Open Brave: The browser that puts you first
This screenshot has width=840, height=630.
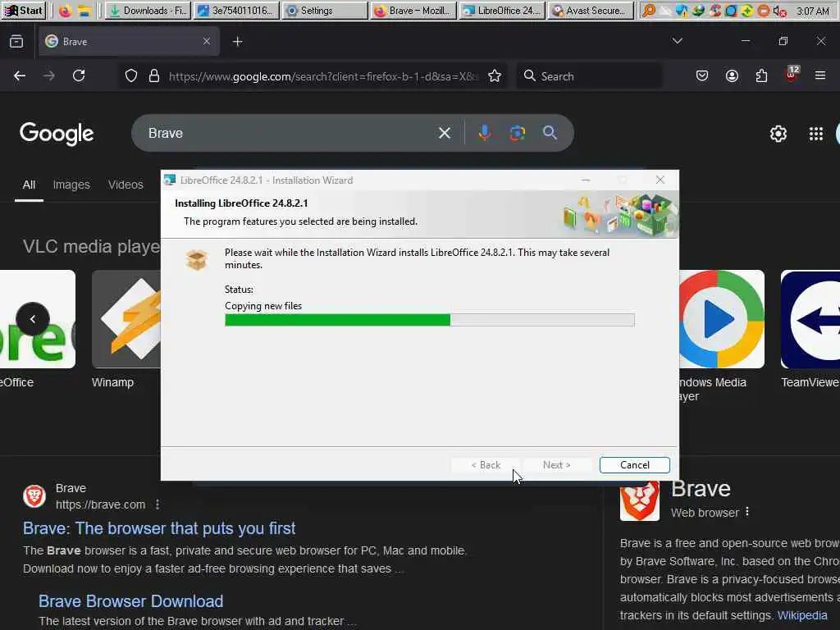[x=159, y=528]
